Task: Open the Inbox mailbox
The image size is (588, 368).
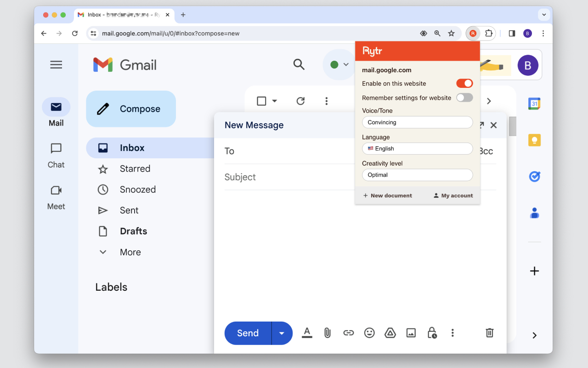Action: (132, 148)
